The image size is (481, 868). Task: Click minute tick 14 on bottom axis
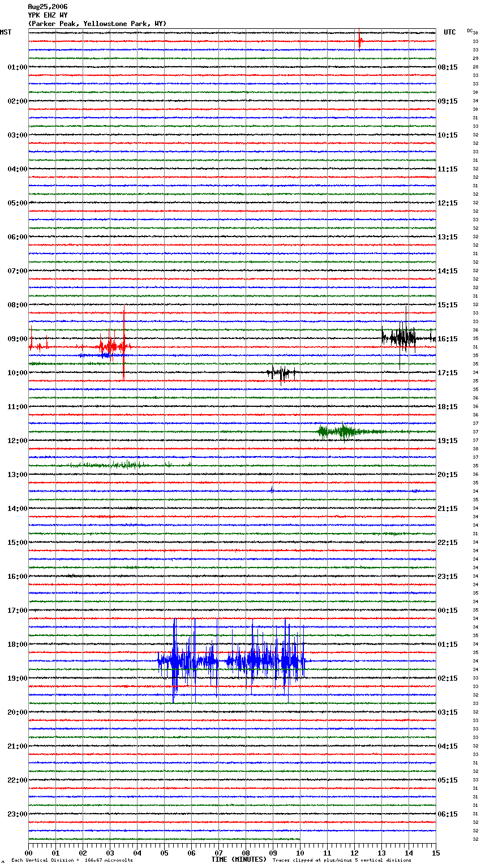[409, 853]
